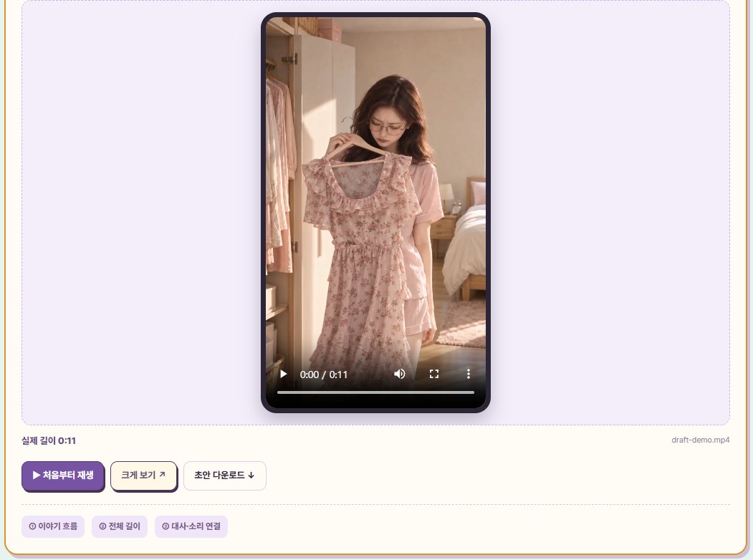Image resolution: width=753 pixels, height=560 pixels.
Task: Click the draft-demo.mp4 file name
Action: tap(700, 440)
